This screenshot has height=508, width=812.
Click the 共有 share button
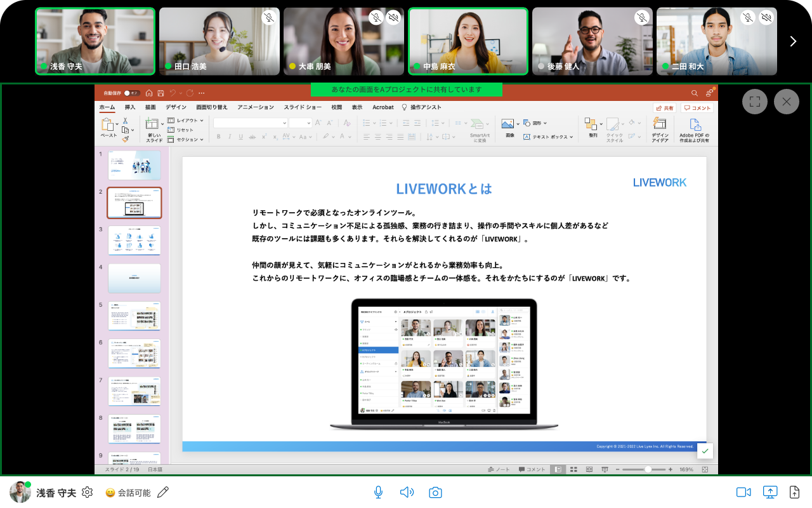point(665,108)
